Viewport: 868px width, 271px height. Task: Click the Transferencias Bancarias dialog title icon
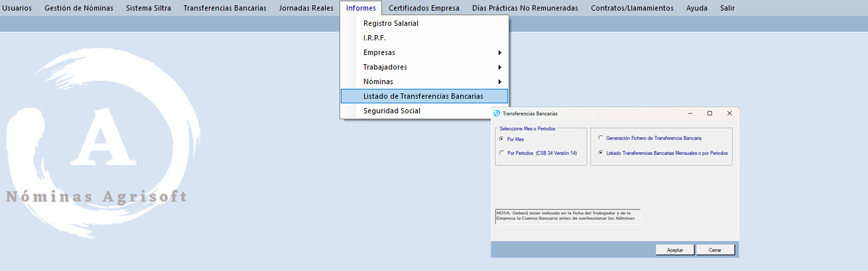pyautogui.click(x=497, y=113)
